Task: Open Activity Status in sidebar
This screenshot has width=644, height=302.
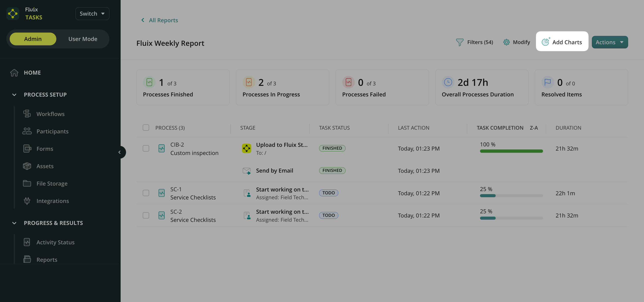Action: pyautogui.click(x=55, y=242)
